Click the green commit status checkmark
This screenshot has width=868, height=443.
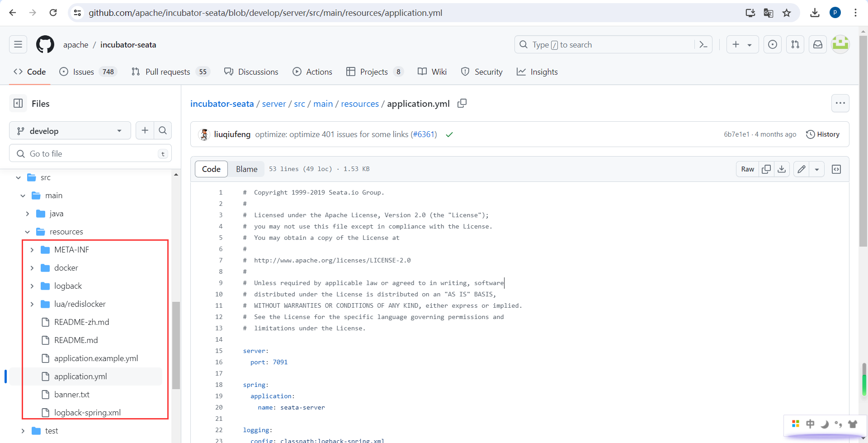[x=449, y=134]
